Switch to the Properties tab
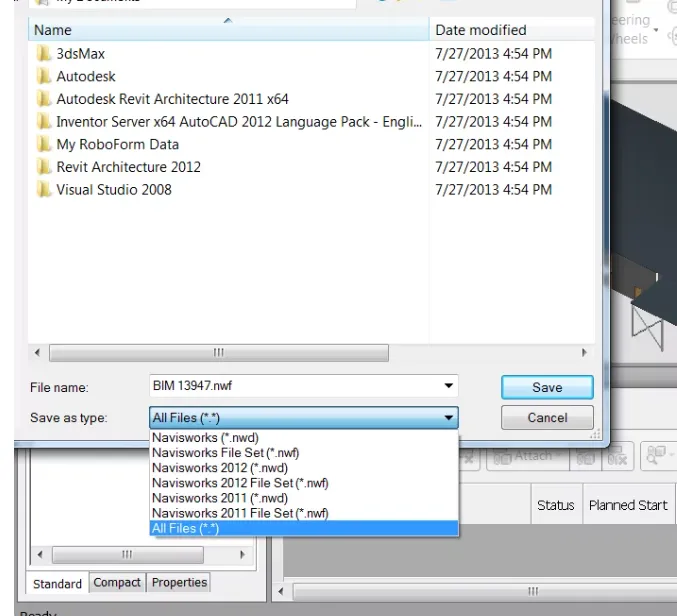The image size is (677, 616). 179,583
